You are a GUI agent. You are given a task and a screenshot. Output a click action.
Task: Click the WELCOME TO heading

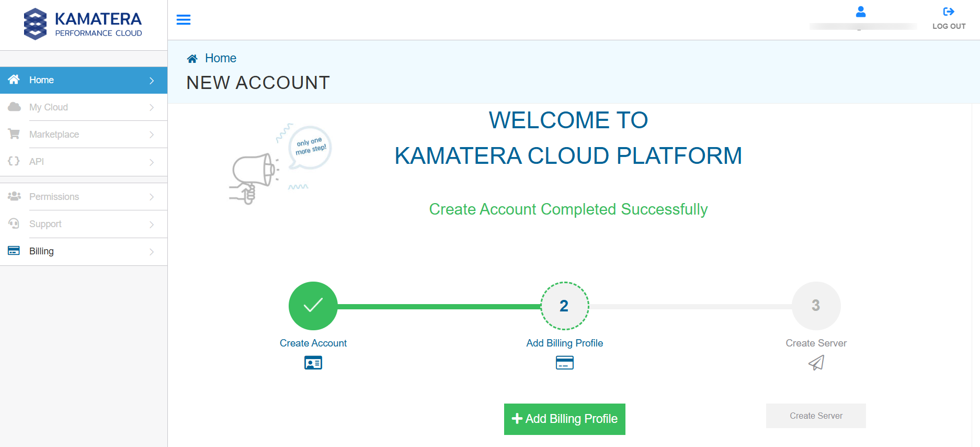[x=568, y=120]
